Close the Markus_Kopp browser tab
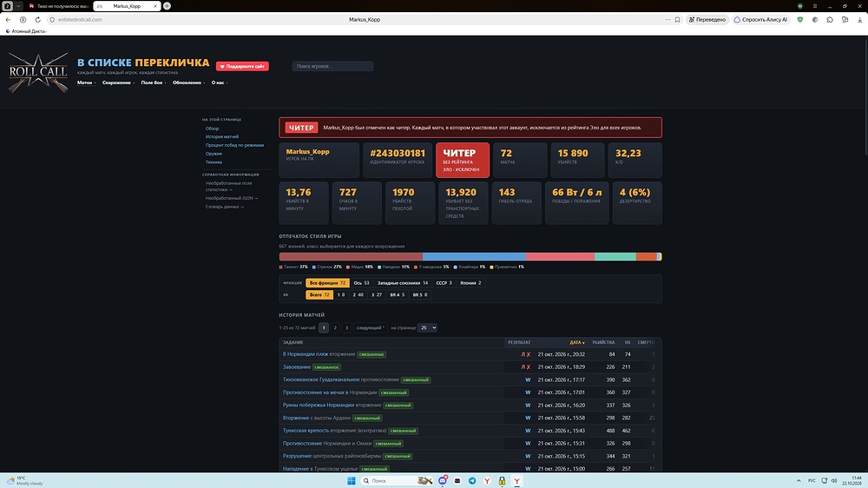This screenshot has width=868, height=488. (x=155, y=5)
